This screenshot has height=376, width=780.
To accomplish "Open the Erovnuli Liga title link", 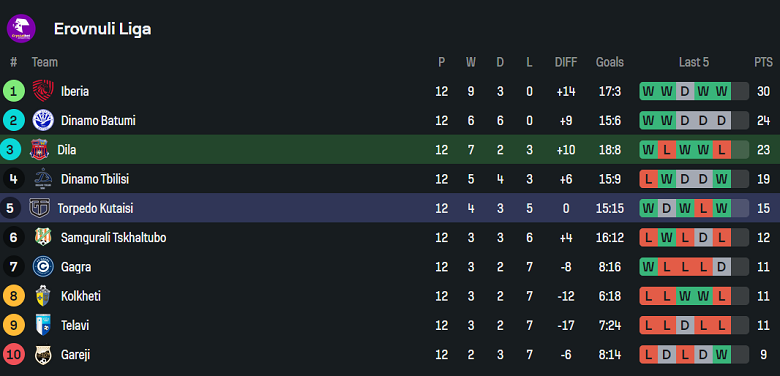I will click(102, 29).
